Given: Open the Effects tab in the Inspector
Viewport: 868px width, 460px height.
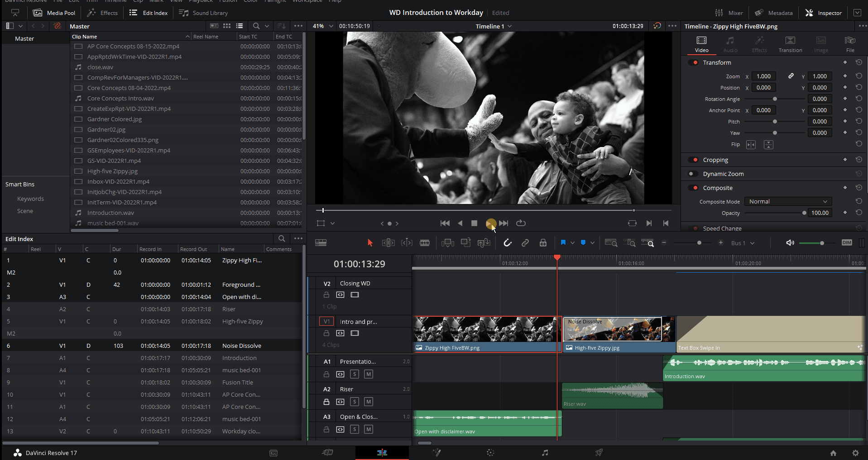Looking at the screenshot, I should [759, 44].
